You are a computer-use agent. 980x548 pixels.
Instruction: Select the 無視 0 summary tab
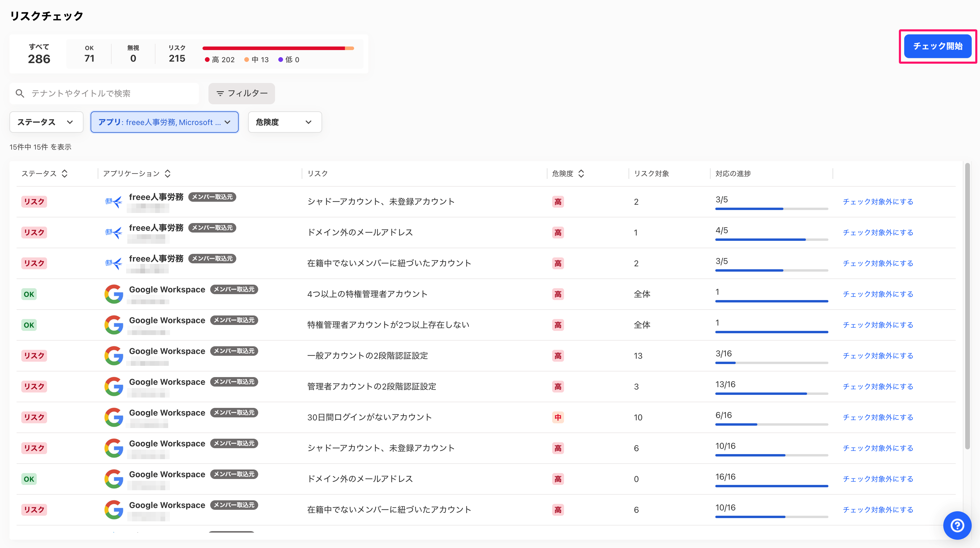[133, 54]
